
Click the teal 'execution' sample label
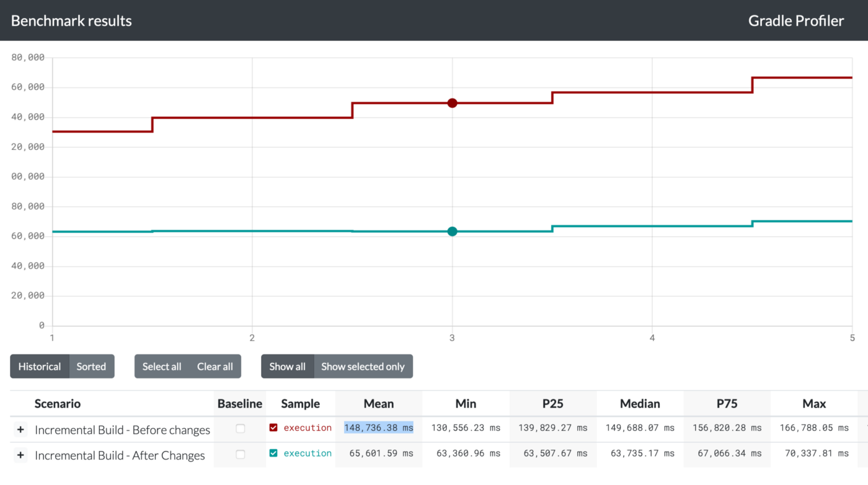(308, 453)
